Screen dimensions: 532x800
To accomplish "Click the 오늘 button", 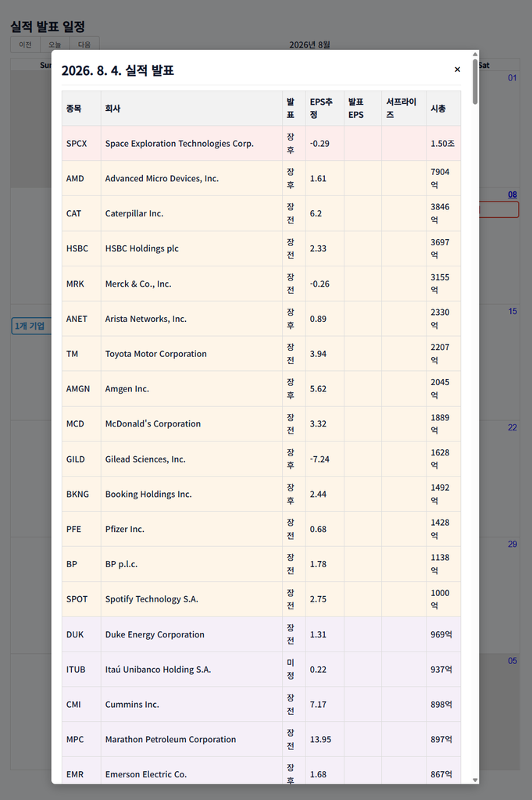I will coord(55,45).
